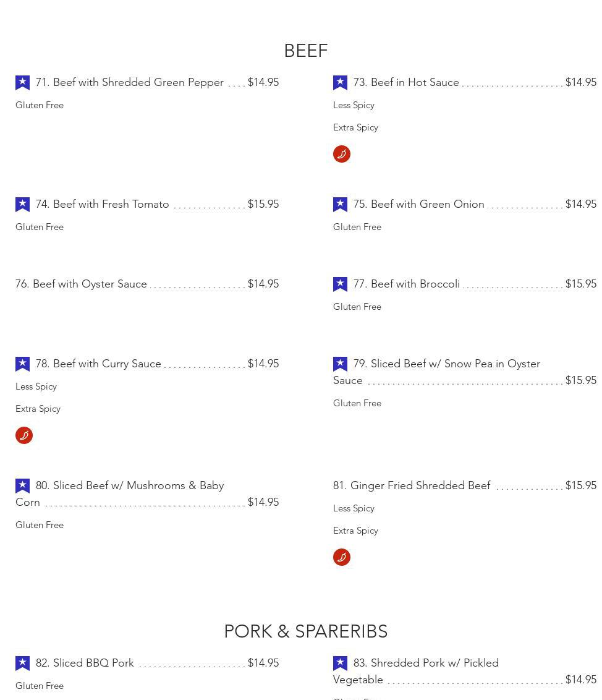Click star badge beside Sliced BBQ Pork

point(22,664)
